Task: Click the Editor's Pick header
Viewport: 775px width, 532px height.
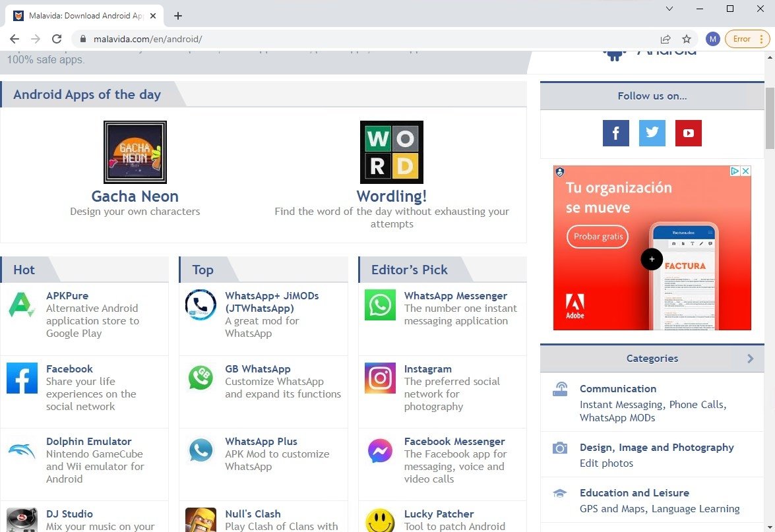Action: pos(409,270)
